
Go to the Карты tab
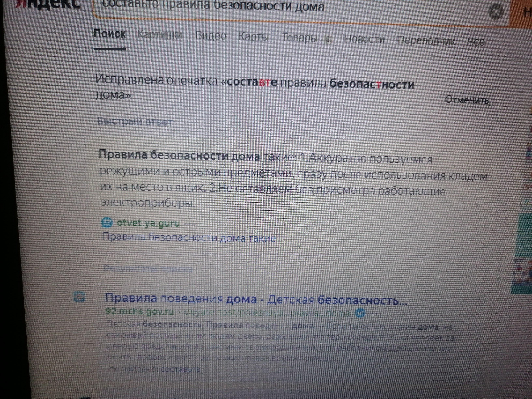[254, 37]
